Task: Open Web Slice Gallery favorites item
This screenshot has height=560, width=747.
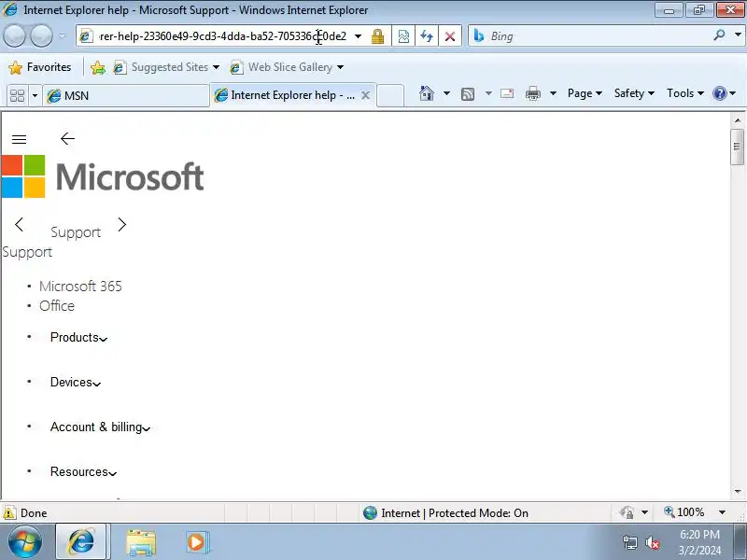Action: click(x=287, y=67)
